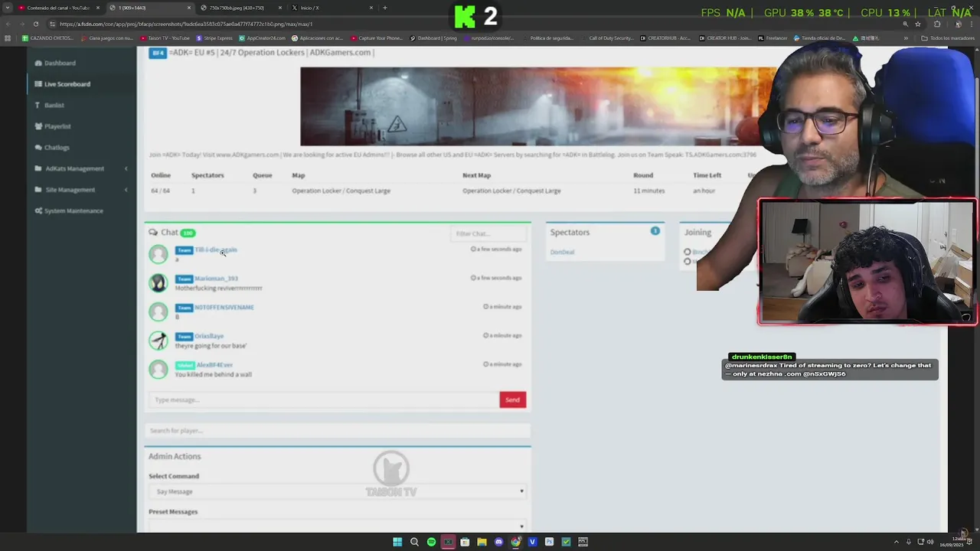This screenshot has height=551, width=980.
Task: Click the Banlist icon in the sidebar
Action: click(38, 105)
